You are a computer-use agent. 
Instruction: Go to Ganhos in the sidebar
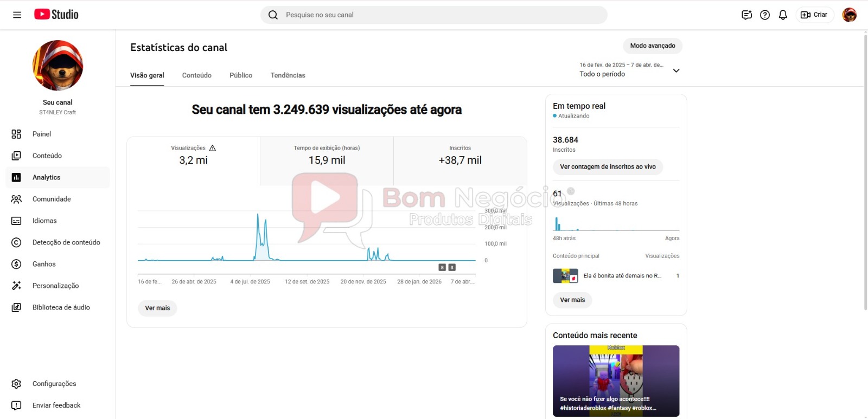(44, 264)
